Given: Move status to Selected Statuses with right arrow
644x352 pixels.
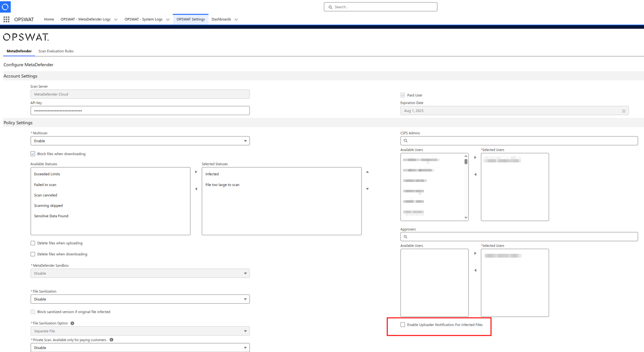Looking at the screenshot, I should (196, 172).
